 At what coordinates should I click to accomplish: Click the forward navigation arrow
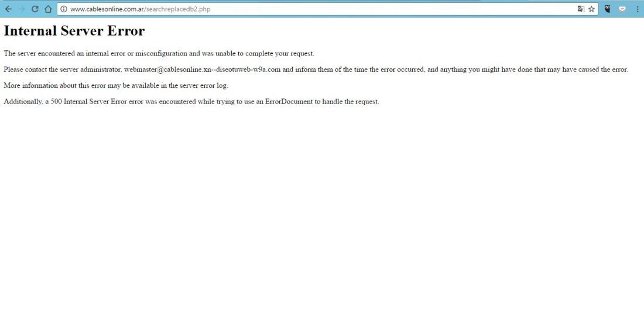(21, 9)
